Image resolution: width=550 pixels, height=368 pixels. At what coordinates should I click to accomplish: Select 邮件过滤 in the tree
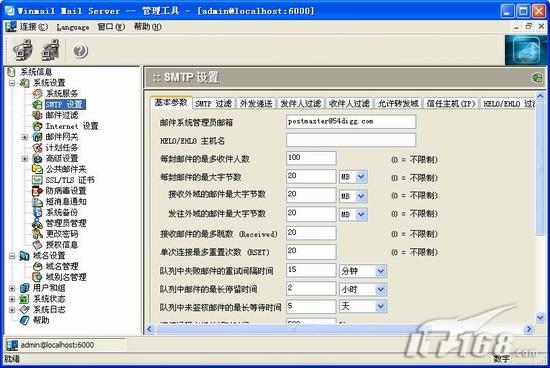pos(62,115)
